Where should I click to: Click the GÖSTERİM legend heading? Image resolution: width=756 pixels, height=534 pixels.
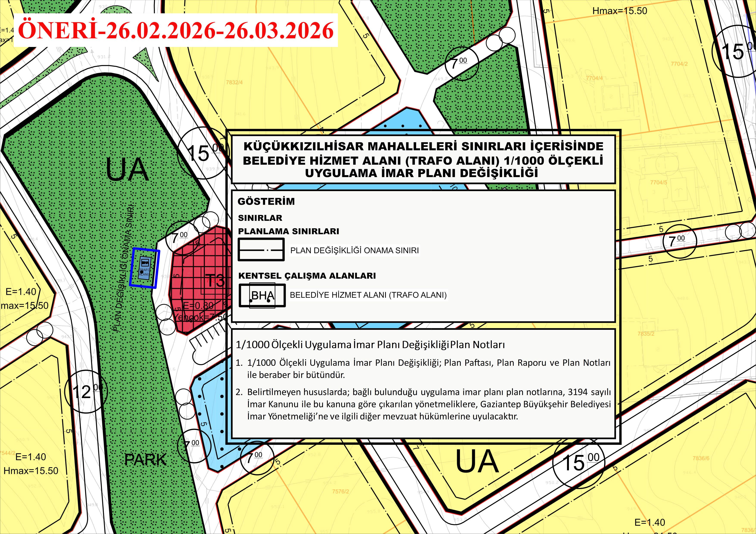click(266, 201)
